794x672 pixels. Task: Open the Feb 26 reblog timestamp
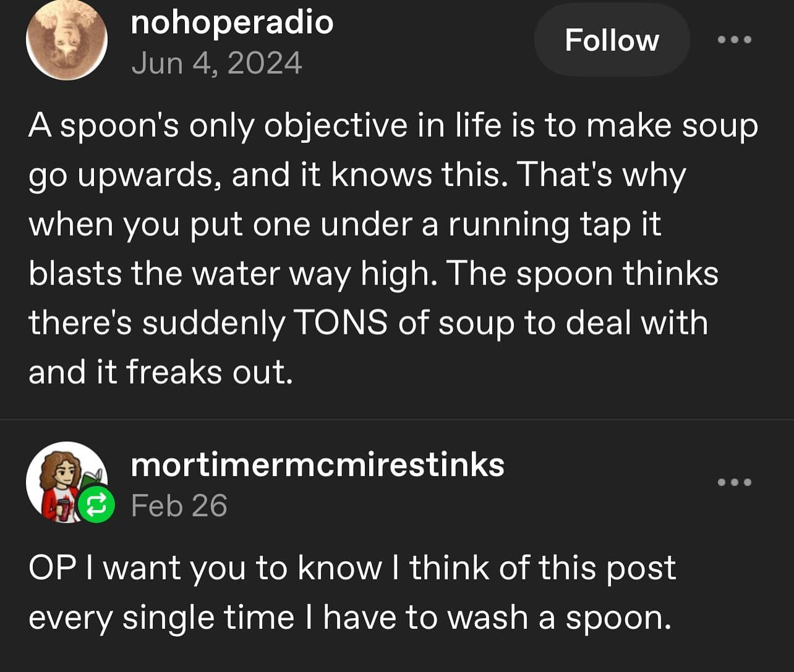click(x=179, y=506)
